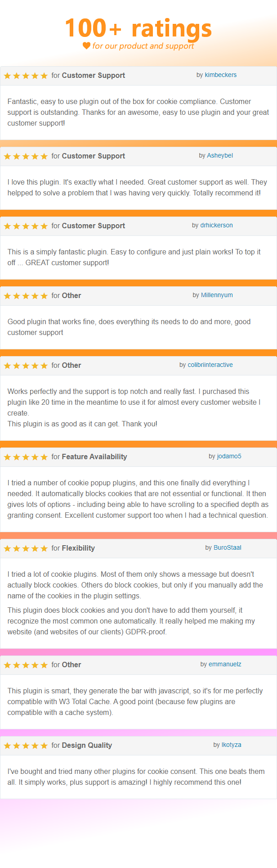Click the "Feature Availability" review label

click(x=94, y=457)
